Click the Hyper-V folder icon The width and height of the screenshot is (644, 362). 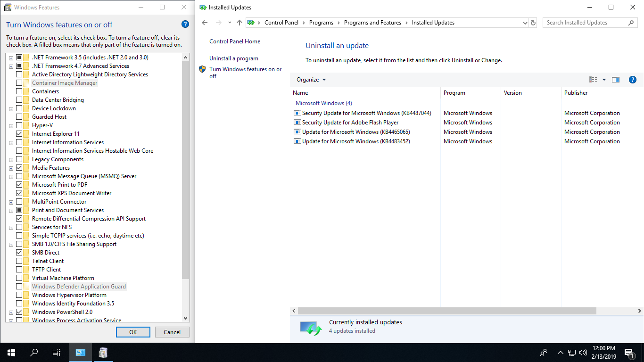(26, 125)
